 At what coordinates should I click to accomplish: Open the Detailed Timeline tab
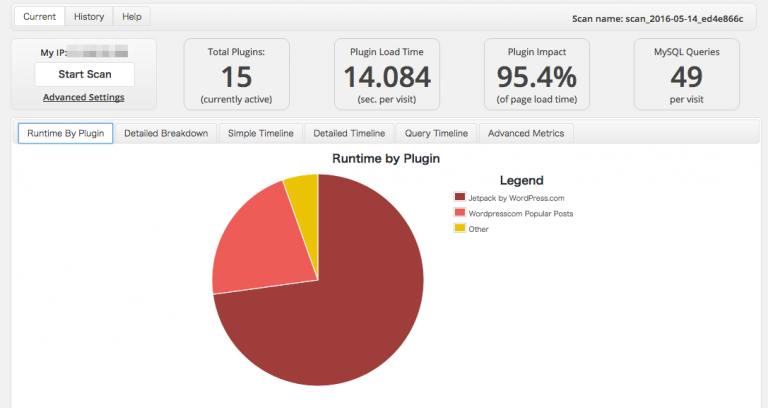(349, 134)
